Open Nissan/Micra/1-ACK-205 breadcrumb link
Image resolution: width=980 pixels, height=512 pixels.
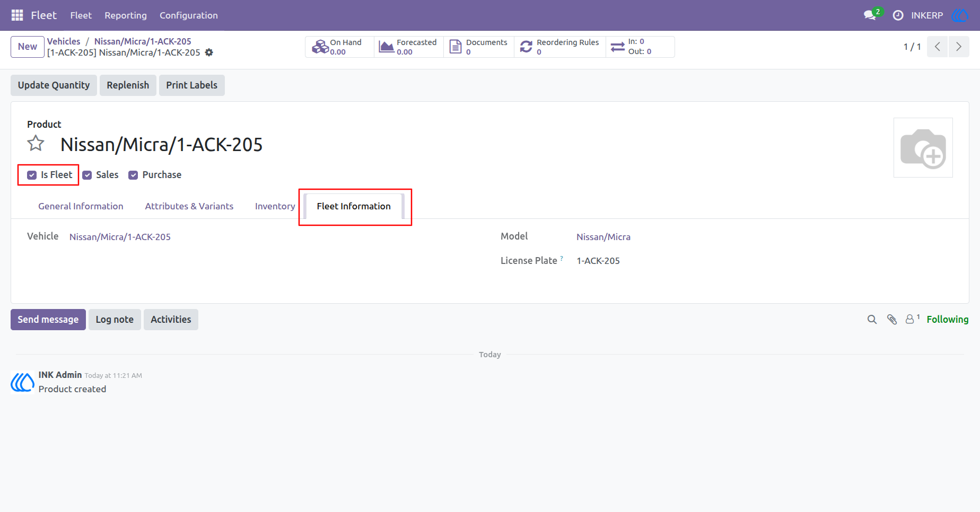143,41
